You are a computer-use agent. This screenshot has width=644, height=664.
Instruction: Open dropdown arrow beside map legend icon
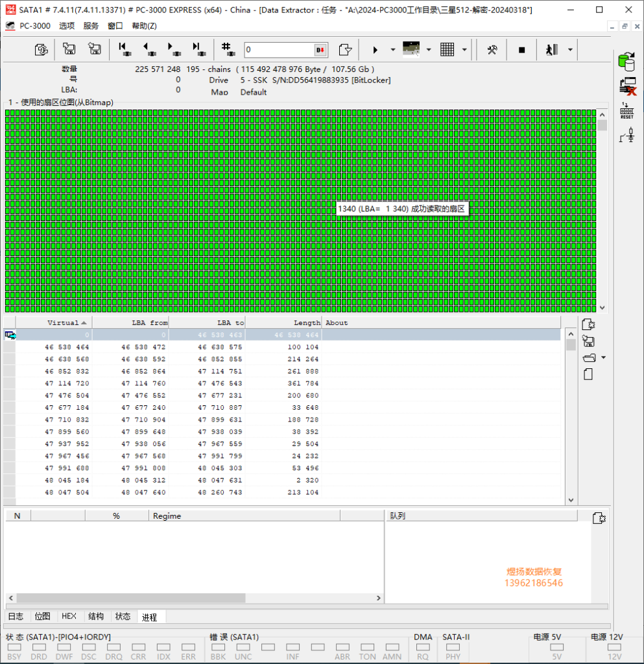click(429, 50)
